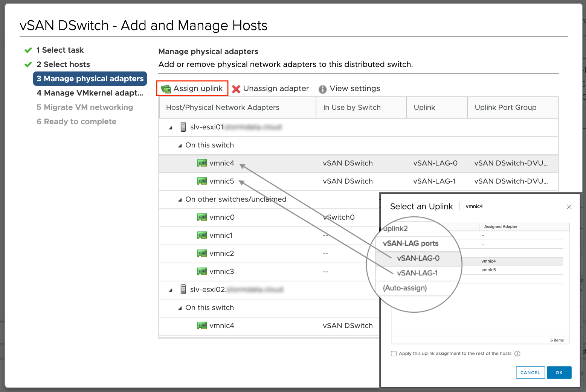Close the Select an Uplink dialog
The image size is (586, 392).
pos(569,207)
